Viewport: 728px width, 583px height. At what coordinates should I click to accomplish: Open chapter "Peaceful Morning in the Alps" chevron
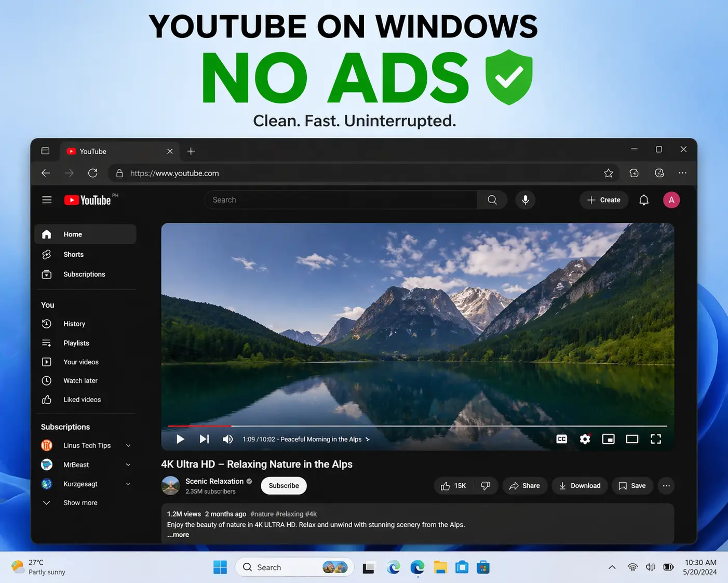[x=368, y=440]
